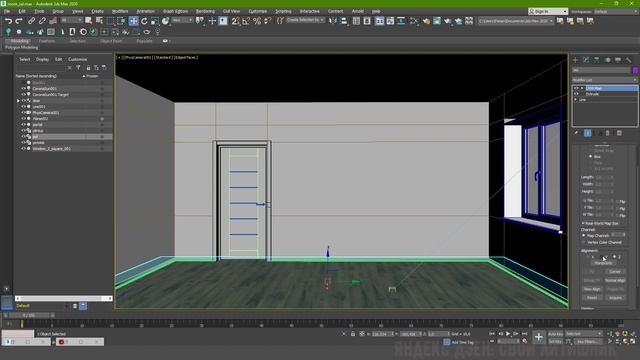The height and width of the screenshot is (360, 640).
Task: Choose the Select and Rotate tool
Action: pyautogui.click(x=144, y=21)
